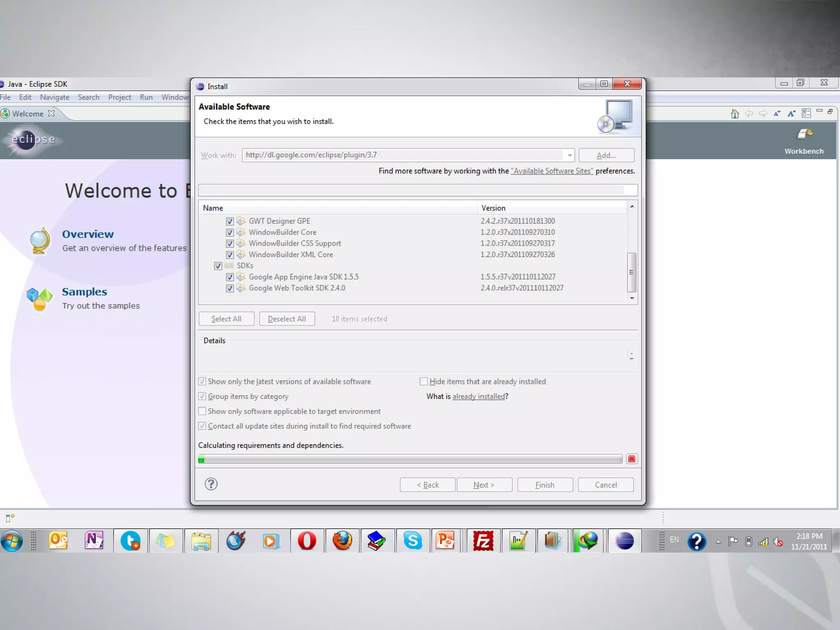Open Firefox from the taskbar

point(342,541)
